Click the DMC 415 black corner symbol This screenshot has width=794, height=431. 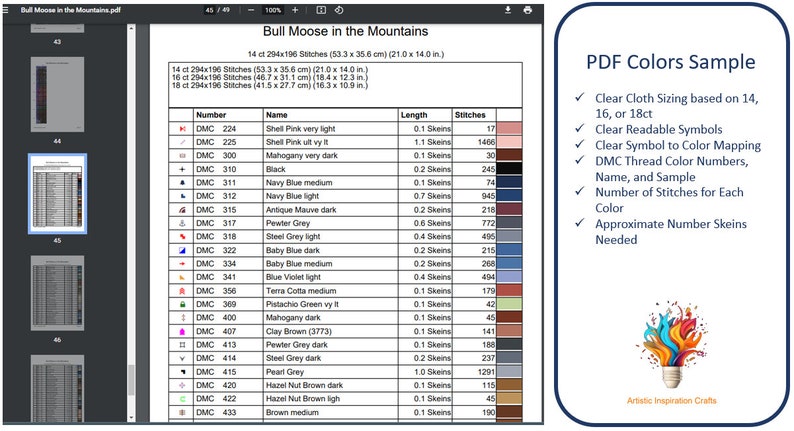coord(182,372)
